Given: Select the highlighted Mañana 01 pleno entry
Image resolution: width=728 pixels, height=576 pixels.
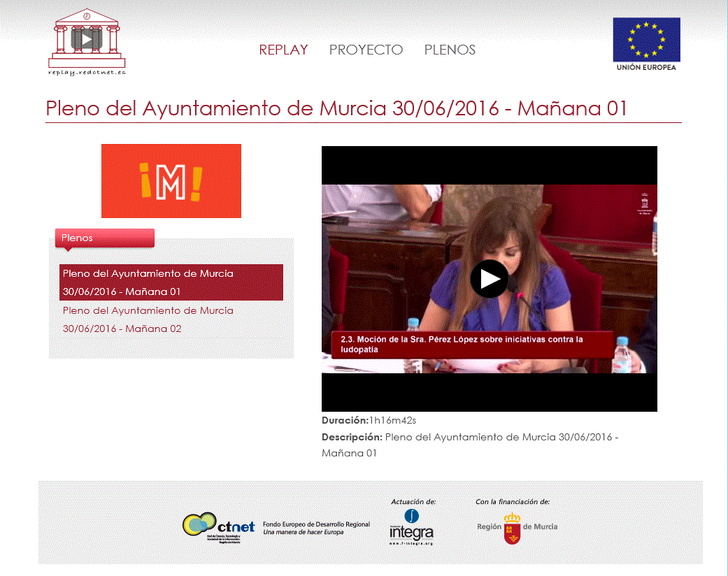Looking at the screenshot, I should click(x=171, y=282).
